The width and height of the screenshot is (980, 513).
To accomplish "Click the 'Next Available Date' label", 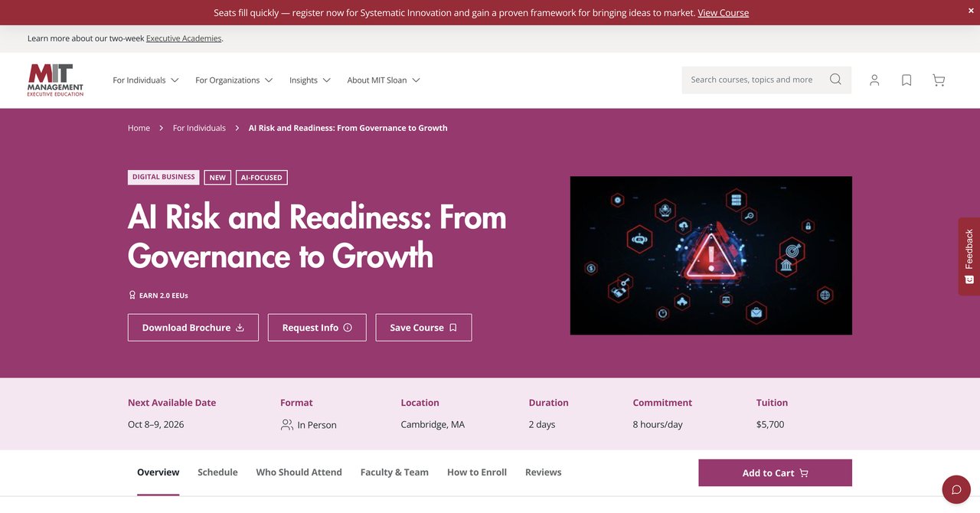I will click(172, 403).
